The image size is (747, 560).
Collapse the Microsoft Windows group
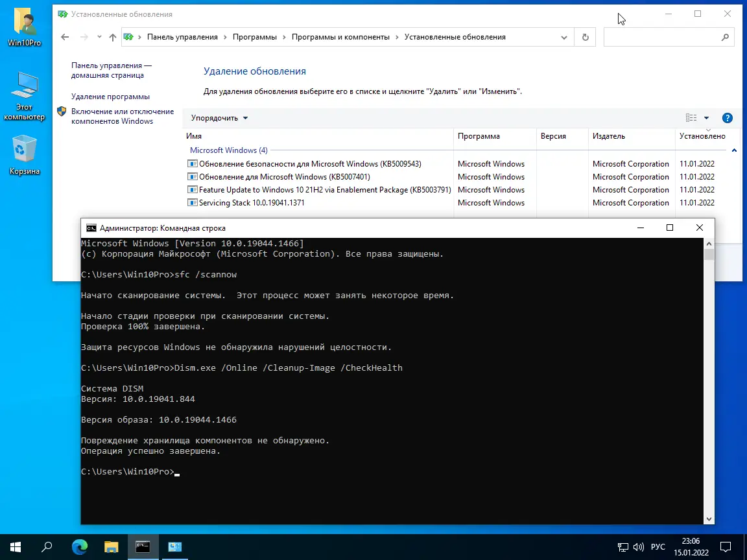734,150
